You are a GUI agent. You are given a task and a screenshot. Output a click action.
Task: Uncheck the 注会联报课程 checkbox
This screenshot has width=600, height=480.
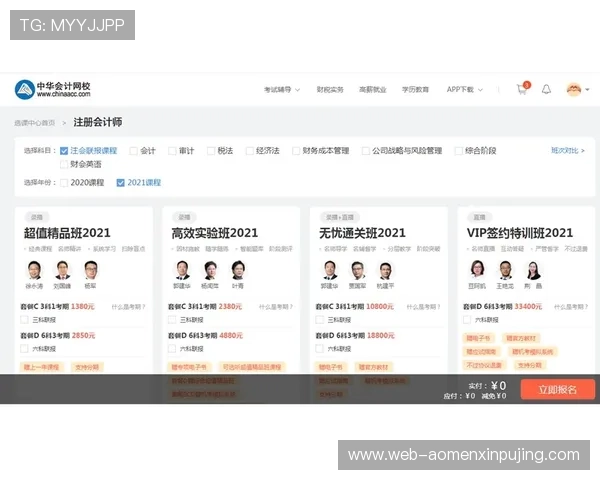coord(64,151)
